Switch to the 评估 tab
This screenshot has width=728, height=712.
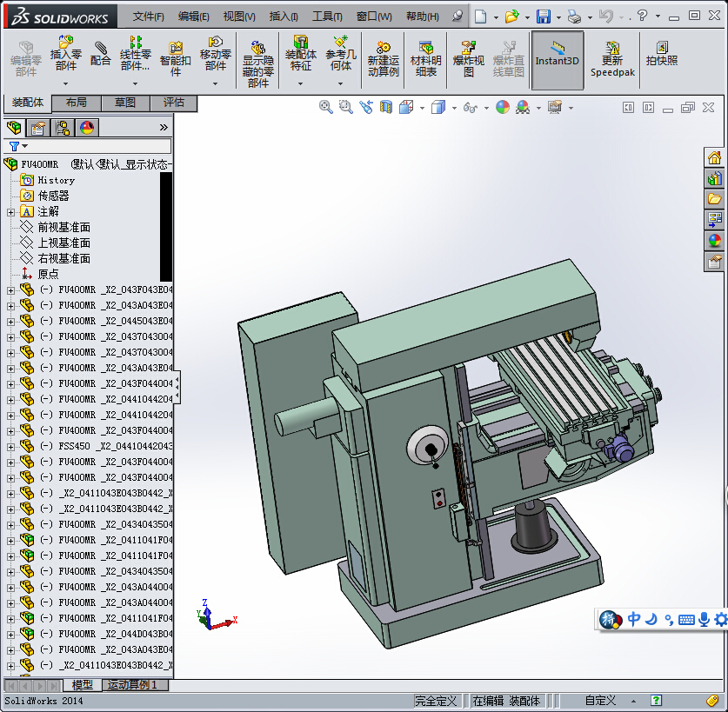tap(174, 103)
